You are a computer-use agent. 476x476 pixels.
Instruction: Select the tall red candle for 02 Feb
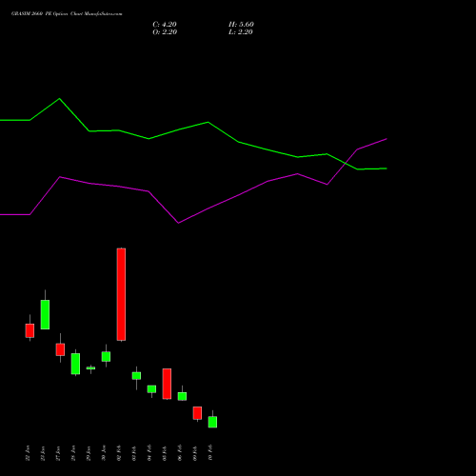(121, 294)
